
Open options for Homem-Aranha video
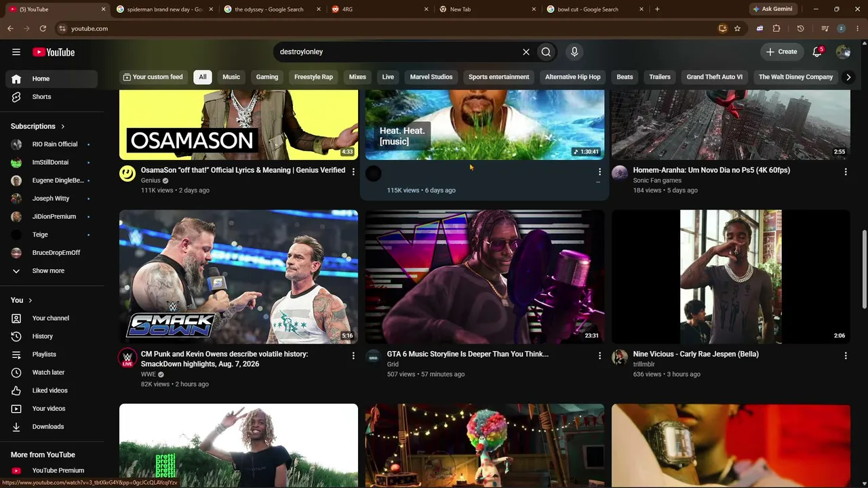pyautogui.click(x=846, y=171)
